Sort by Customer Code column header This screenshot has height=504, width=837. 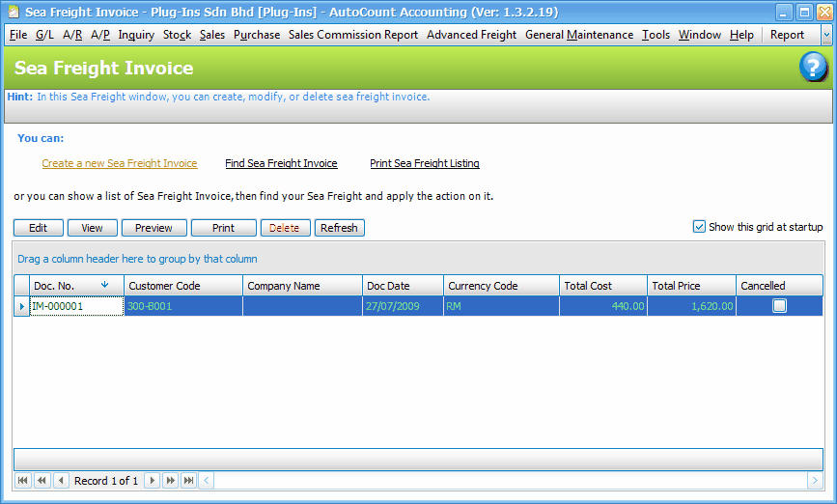(x=183, y=286)
